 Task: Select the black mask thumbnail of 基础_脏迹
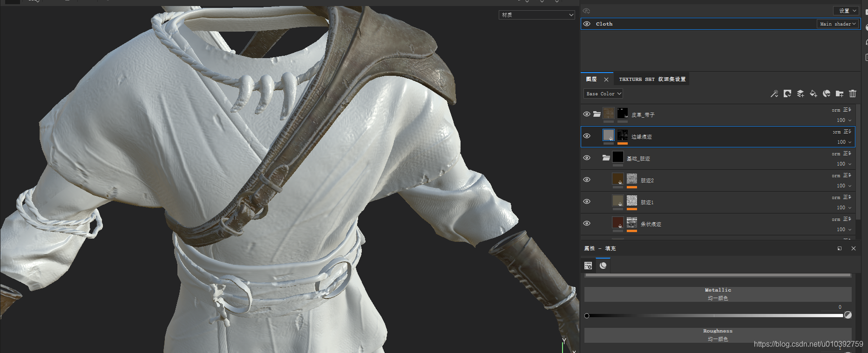[x=617, y=157]
